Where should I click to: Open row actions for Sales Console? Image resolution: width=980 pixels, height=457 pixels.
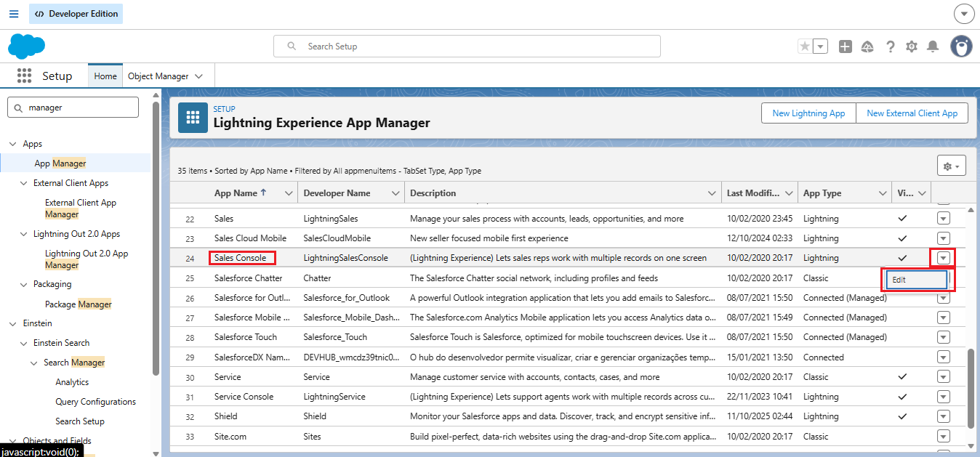pyautogui.click(x=944, y=257)
